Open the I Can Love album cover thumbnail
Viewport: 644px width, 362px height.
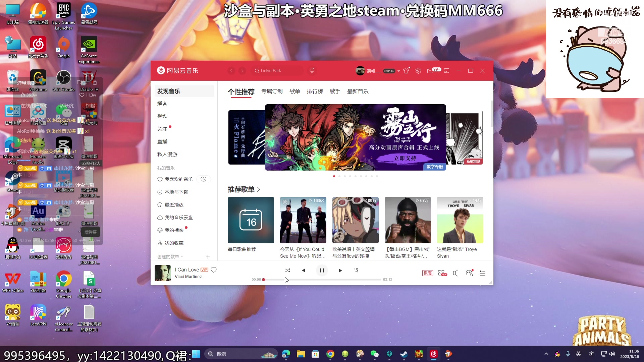click(x=163, y=273)
